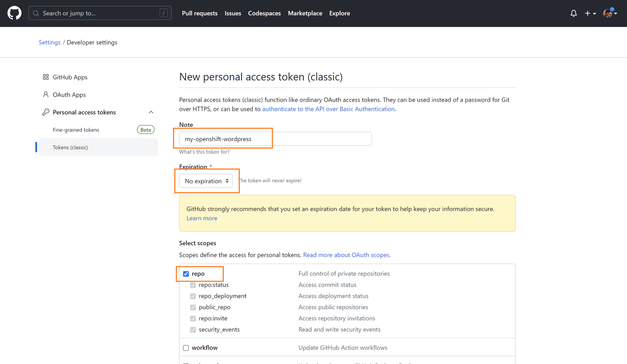Open Marketplace in the top navigation
This screenshot has width=627, height=364.
(305, 13)
